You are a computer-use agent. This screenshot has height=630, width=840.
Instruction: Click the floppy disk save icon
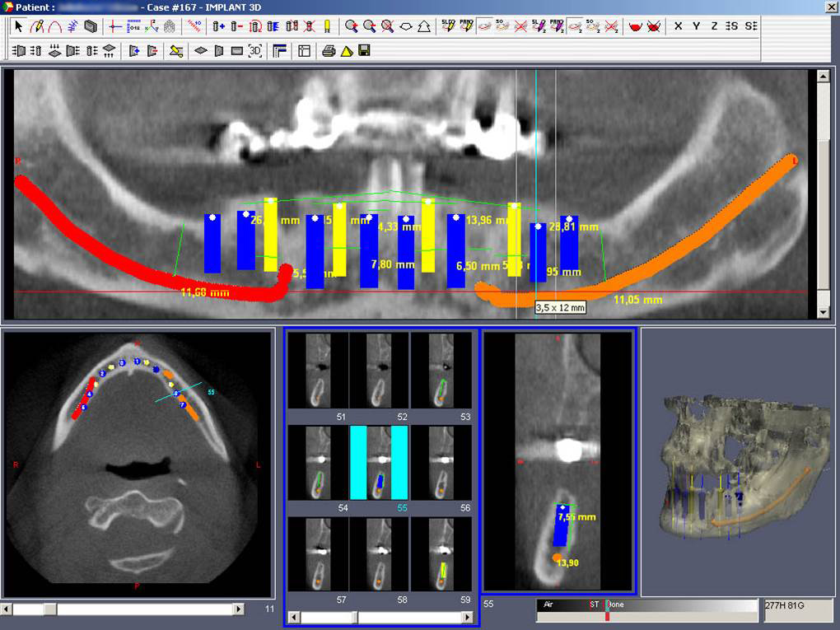364,51
